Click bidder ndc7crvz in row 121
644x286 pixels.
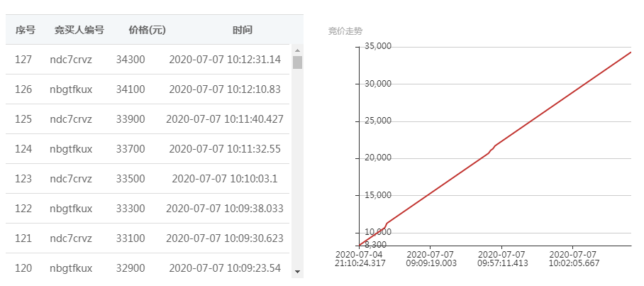coord(71,238)
